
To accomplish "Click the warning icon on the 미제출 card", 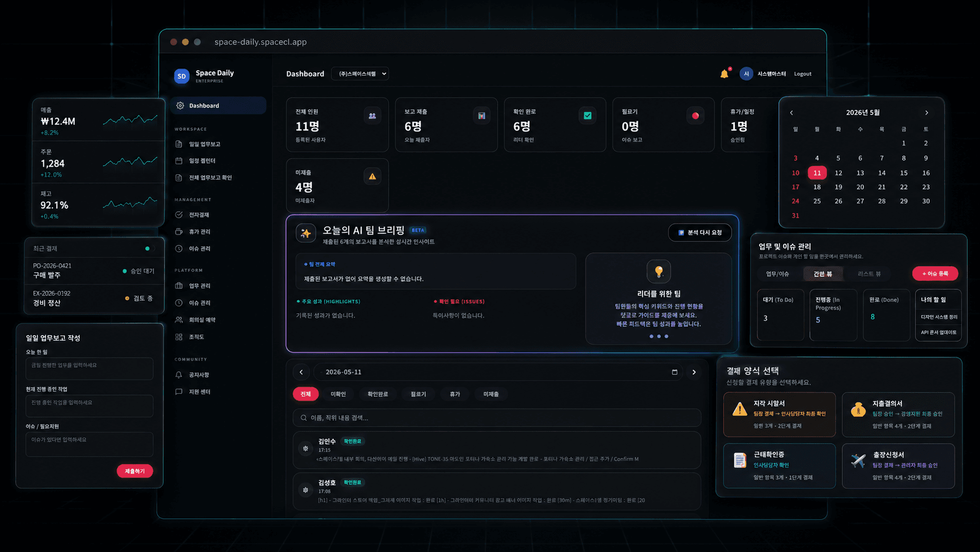I will point(372,177).
